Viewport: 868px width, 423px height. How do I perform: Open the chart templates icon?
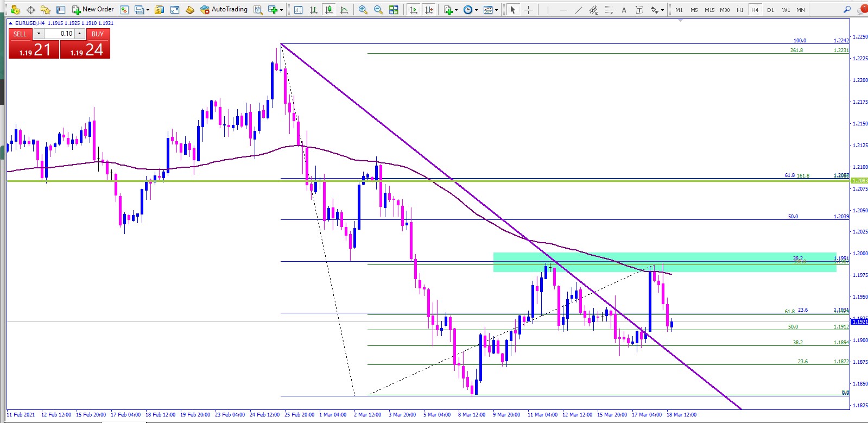click(x=488, y=9)
